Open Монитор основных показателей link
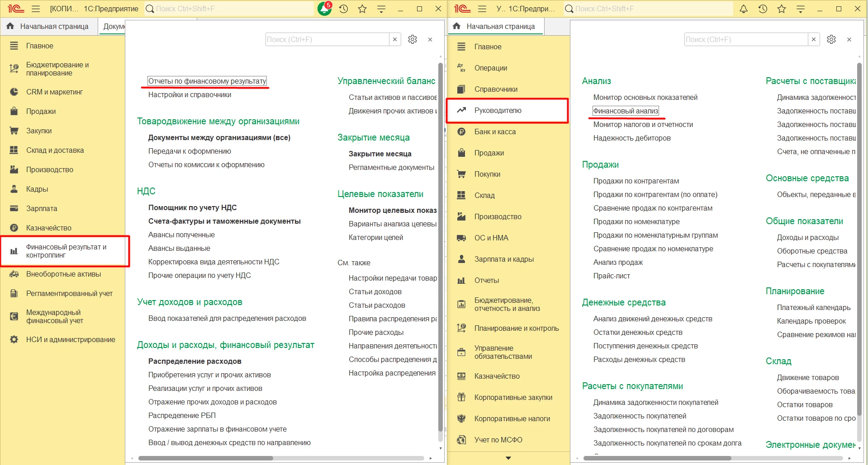 pyautogui.click(x=645, y=97)
